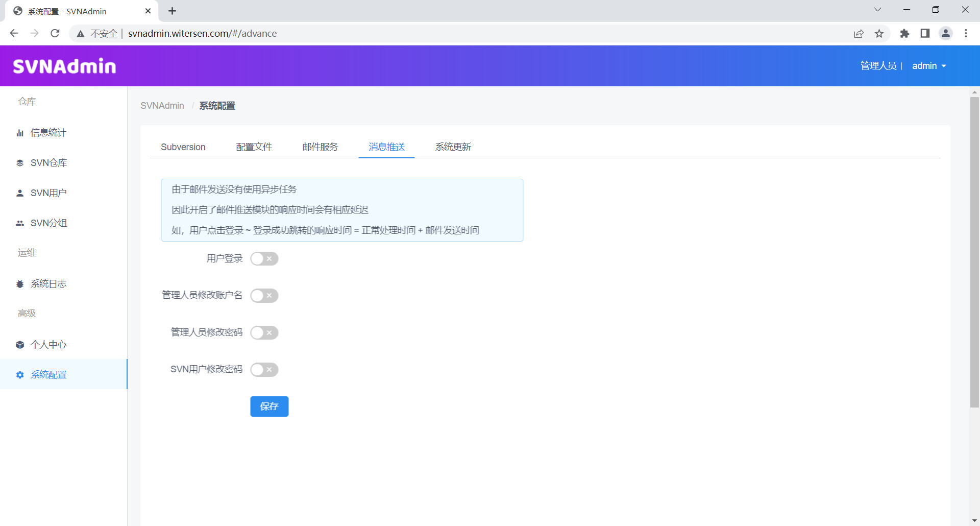
Task: Open the admin user dropdown menu
Action: 929,66
